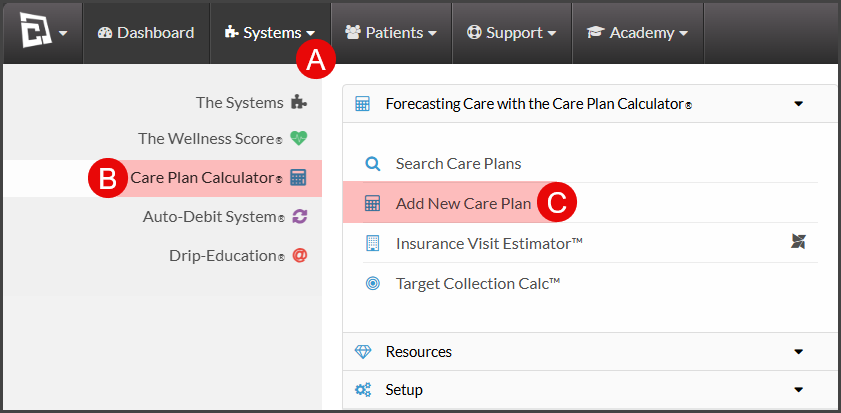The image size is (841, 413).
Task: Click the magnifier icon beside Search Care Plans
Action: click(x=372, y=164)
